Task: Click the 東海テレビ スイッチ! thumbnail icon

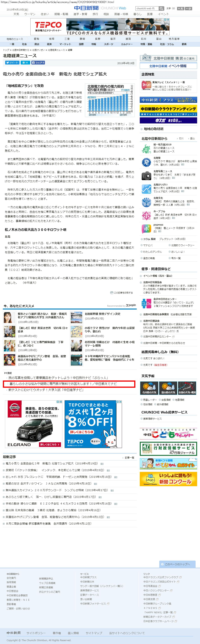Action: coord(146,85)
